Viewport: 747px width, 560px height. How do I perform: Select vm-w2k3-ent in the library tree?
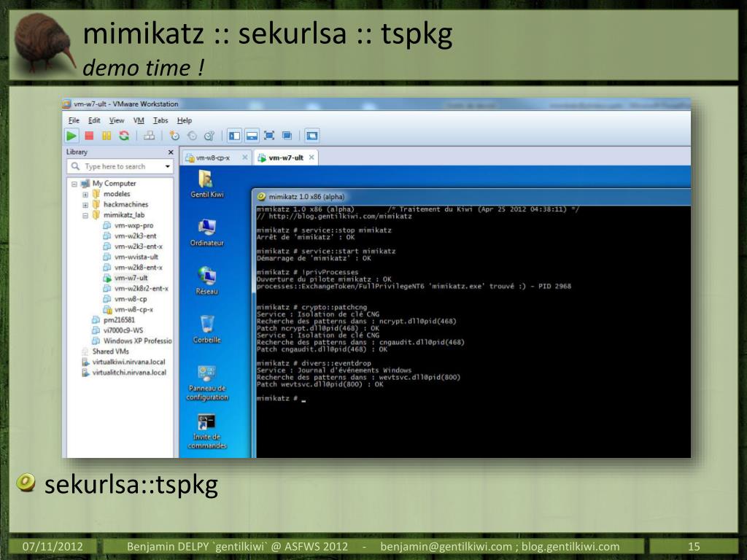(135, 236)
